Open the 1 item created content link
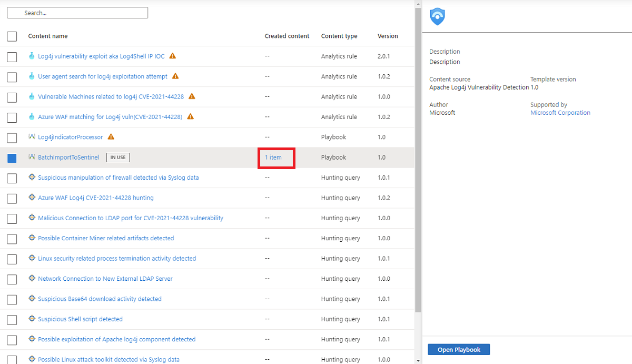The width and height of the screenshot is (632, 364). point(273,158)
